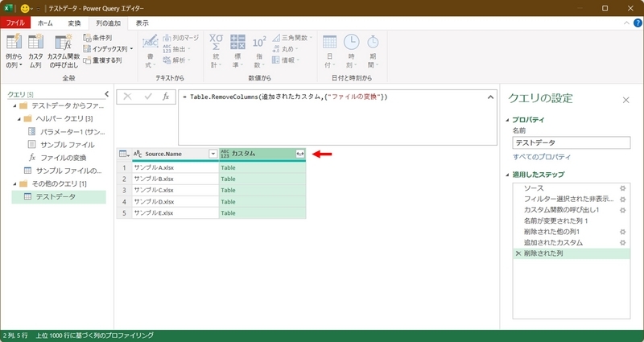Image resolution: width=644 pixels, height=342 pixels.
Task: Open the help question mark icon
Action: click(638, 23)
